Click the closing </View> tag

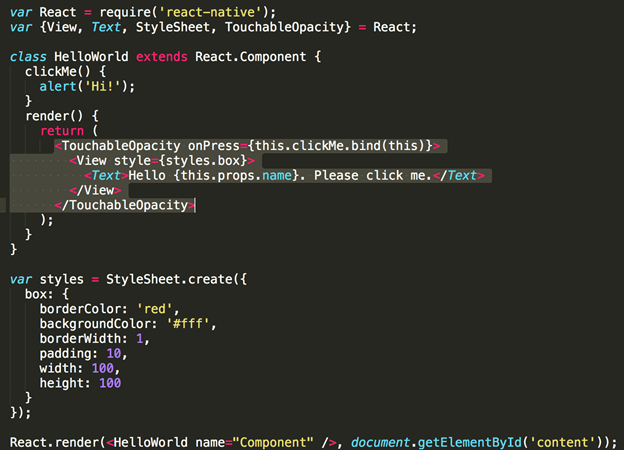(x=95, y=190)
